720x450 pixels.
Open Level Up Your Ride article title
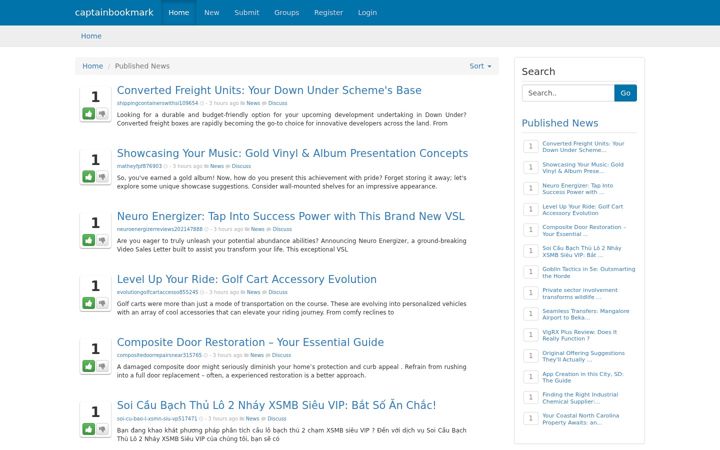(x=247, y=279)
